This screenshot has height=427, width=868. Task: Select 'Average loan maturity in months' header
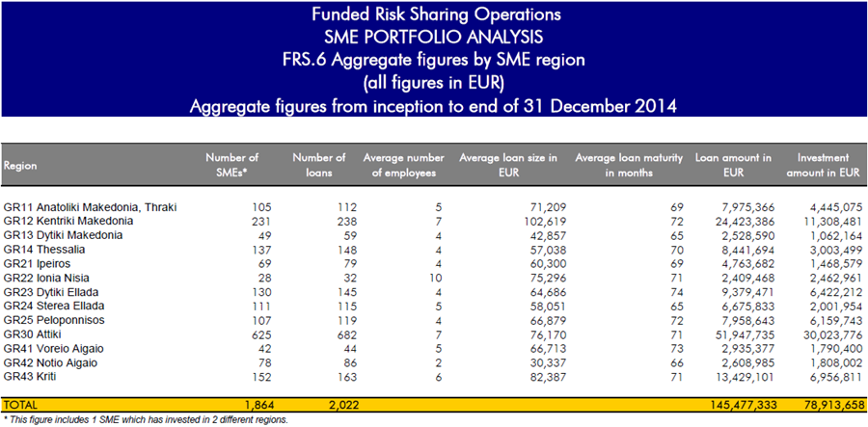(x=628, y=165)
